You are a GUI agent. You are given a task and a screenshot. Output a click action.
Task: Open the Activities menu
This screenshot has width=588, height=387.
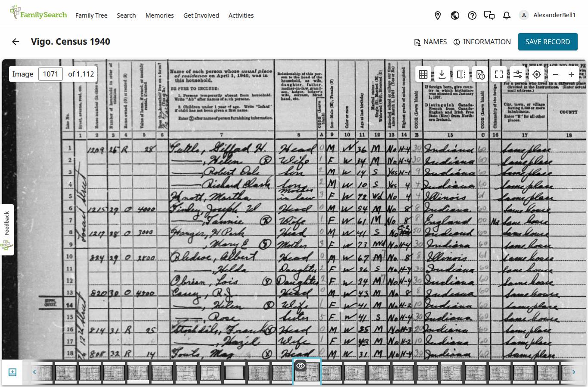(x=241, y=15)
